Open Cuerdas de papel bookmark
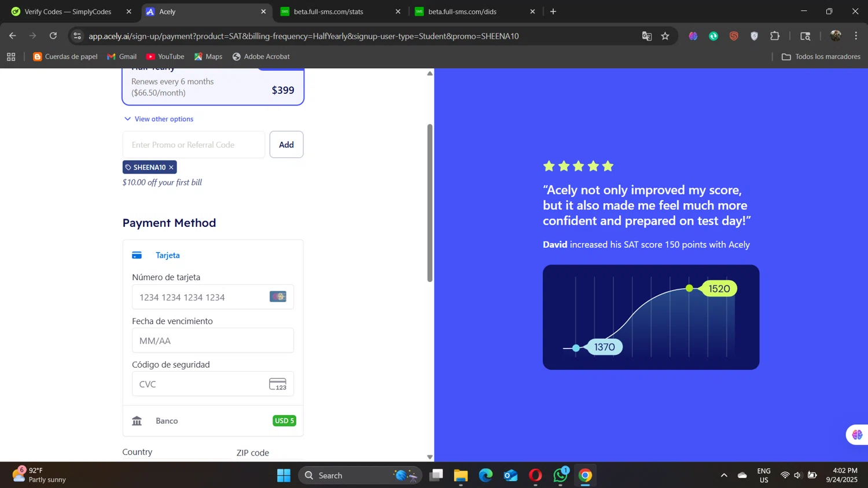 point(65,57)
